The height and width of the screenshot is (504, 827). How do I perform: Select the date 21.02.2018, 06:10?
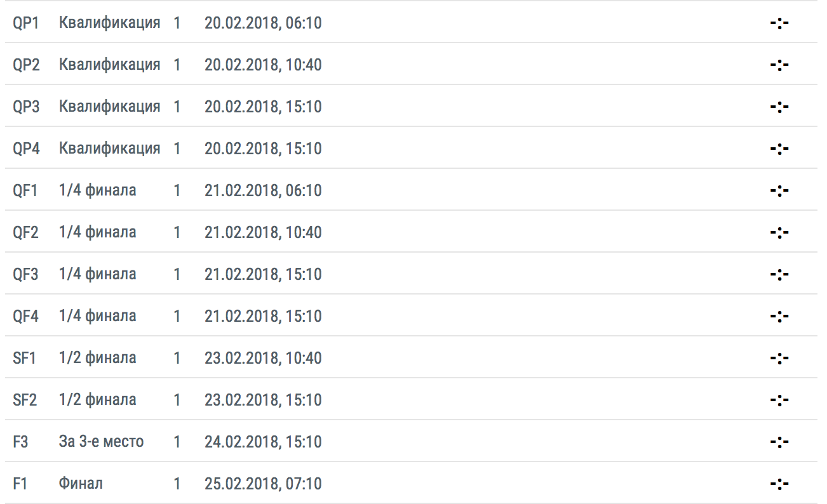263,190
